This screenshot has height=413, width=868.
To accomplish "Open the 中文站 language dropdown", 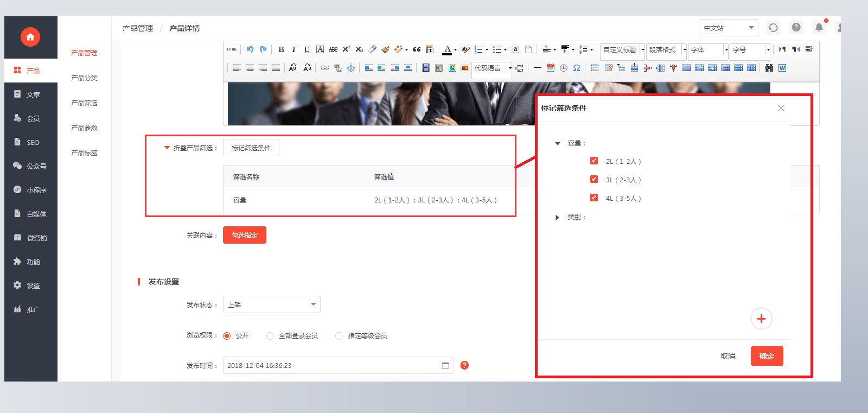I will click(729, 28).
